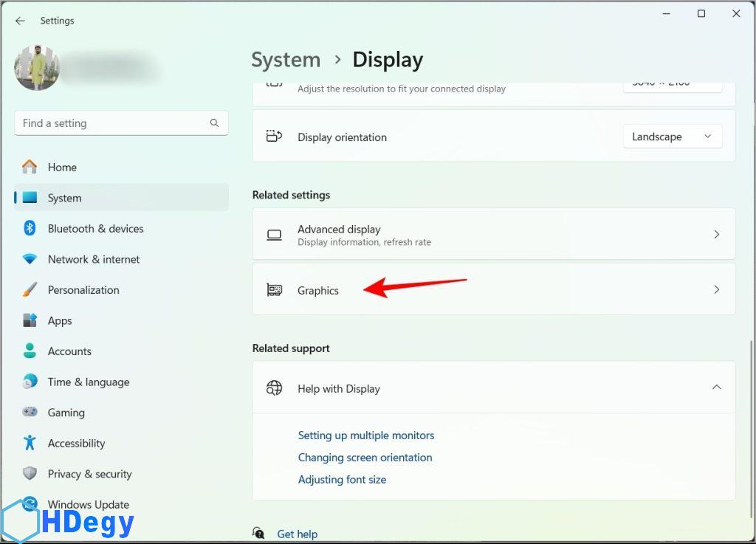The height and width of the screenshot is (544, 756).
Task: Click the Find a setting search box
Action: 111,123
